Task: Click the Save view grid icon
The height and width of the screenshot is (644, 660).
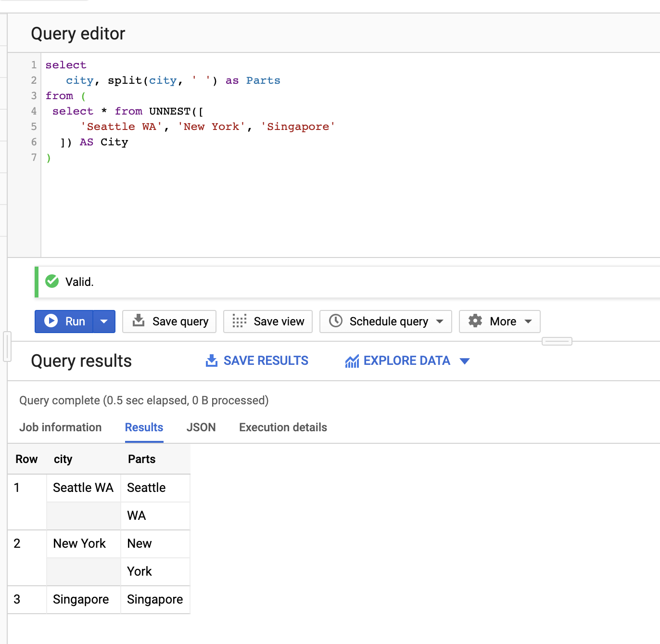Action: (239, 321)
